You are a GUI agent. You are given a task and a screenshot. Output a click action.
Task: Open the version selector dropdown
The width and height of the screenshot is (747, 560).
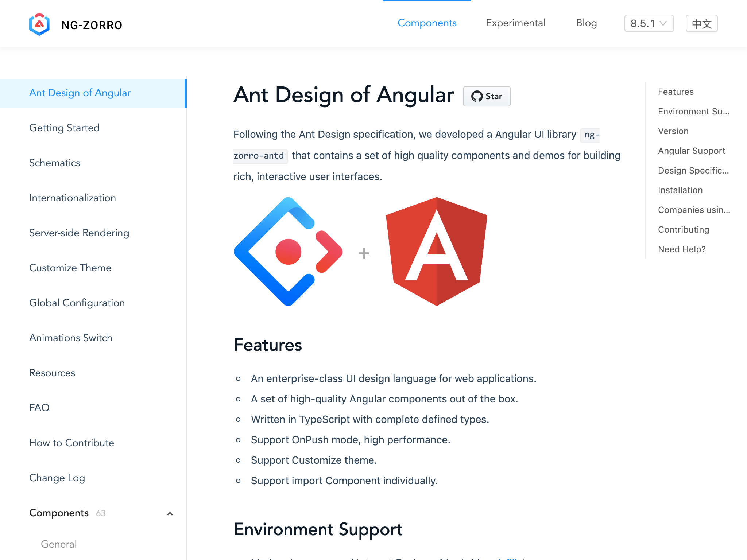(649, 23)
